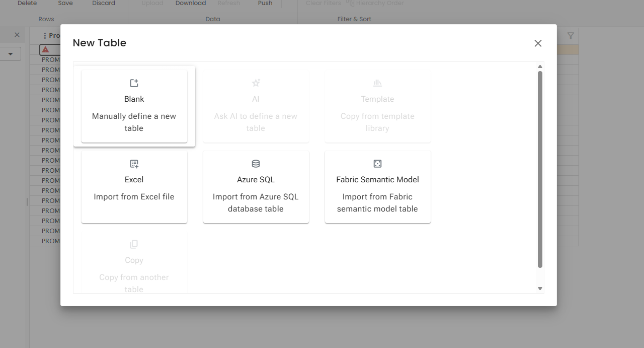This screenshot has height=348, width=644.
Task: Click the red warning triangle icon in grid
Action: click(45, 49)
